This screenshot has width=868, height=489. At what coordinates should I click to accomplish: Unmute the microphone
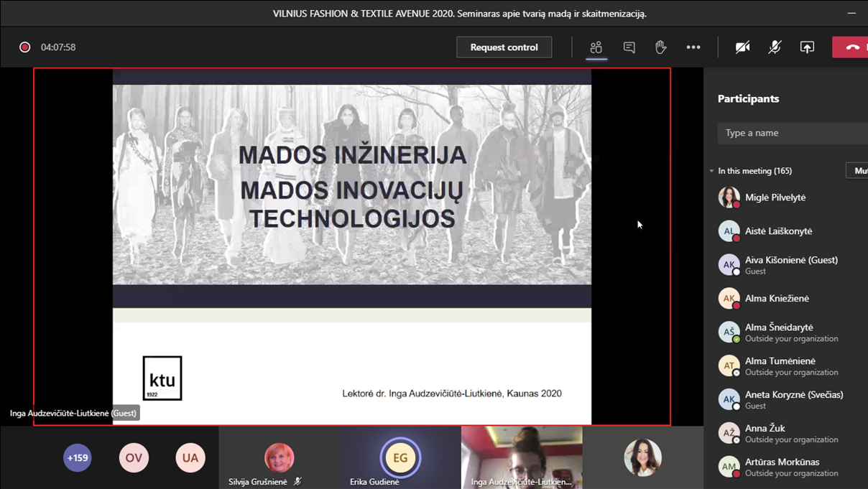(x=775, y=47)
